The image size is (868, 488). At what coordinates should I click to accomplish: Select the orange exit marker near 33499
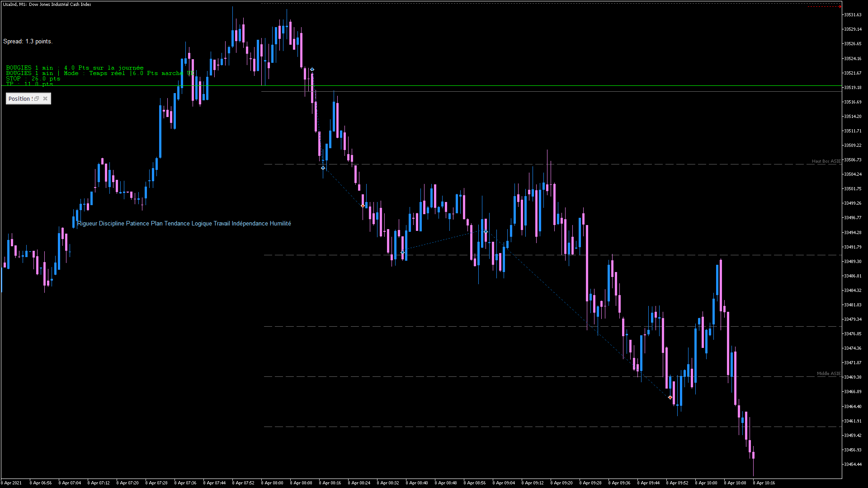tap(363, 206)
